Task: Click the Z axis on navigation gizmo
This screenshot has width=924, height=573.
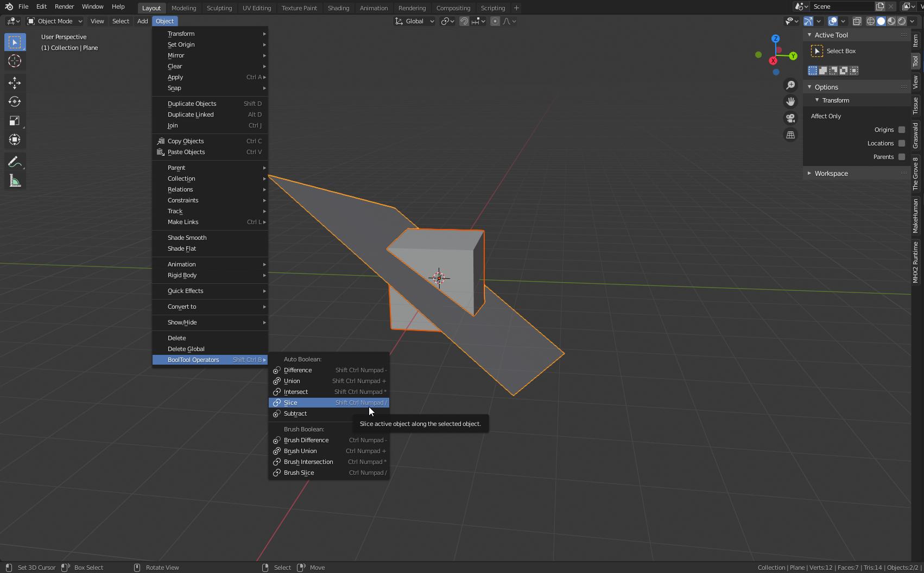Action: click(x=776, y=39)
